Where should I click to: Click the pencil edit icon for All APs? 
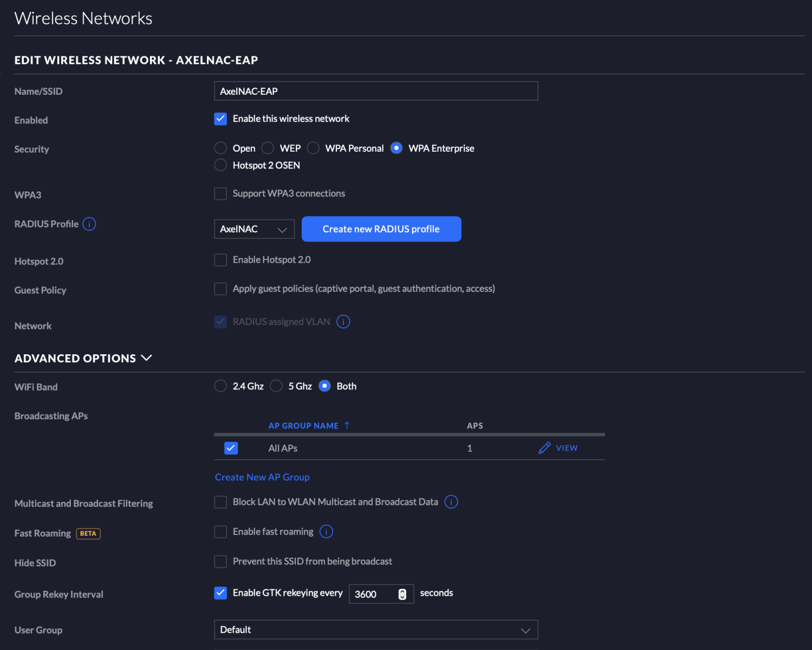(x=544, y=448)
